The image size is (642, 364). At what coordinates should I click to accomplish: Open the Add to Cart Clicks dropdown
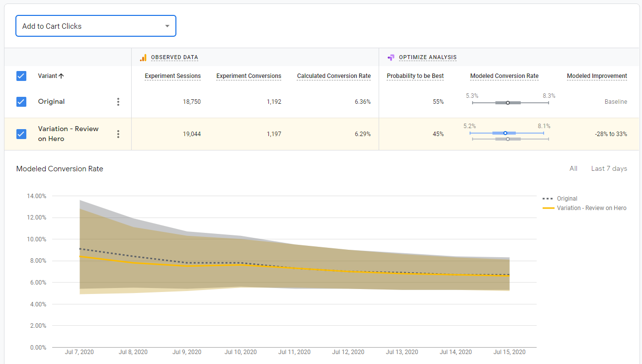click(x=95, y=26)
